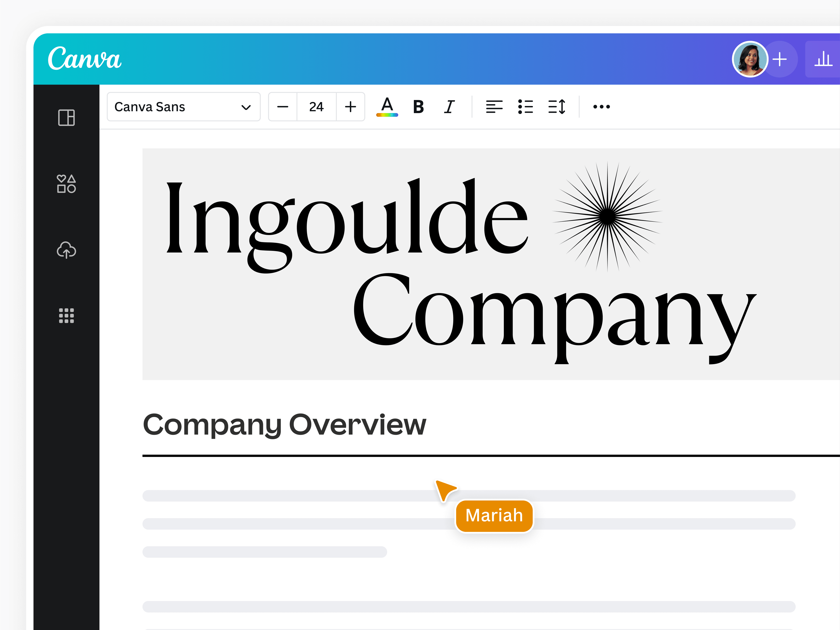Decrease the font size

click(282, 107)
